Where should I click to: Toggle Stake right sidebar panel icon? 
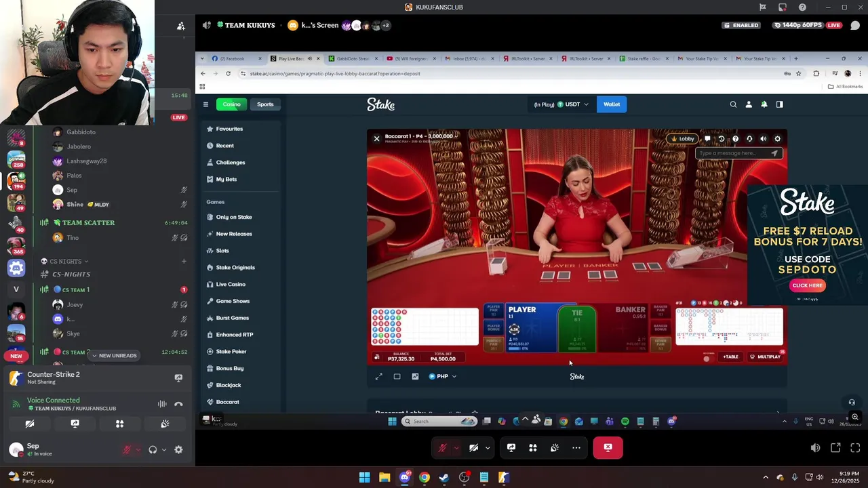tap(779, 104)
